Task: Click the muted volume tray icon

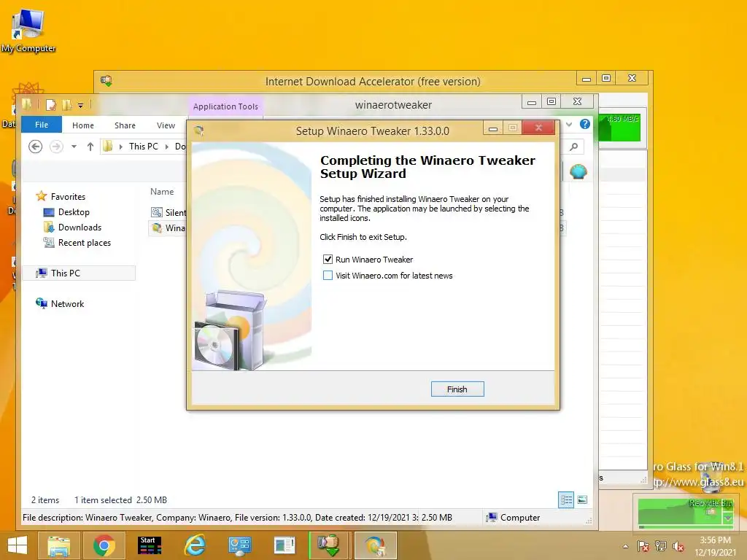Action: point(678,546)
